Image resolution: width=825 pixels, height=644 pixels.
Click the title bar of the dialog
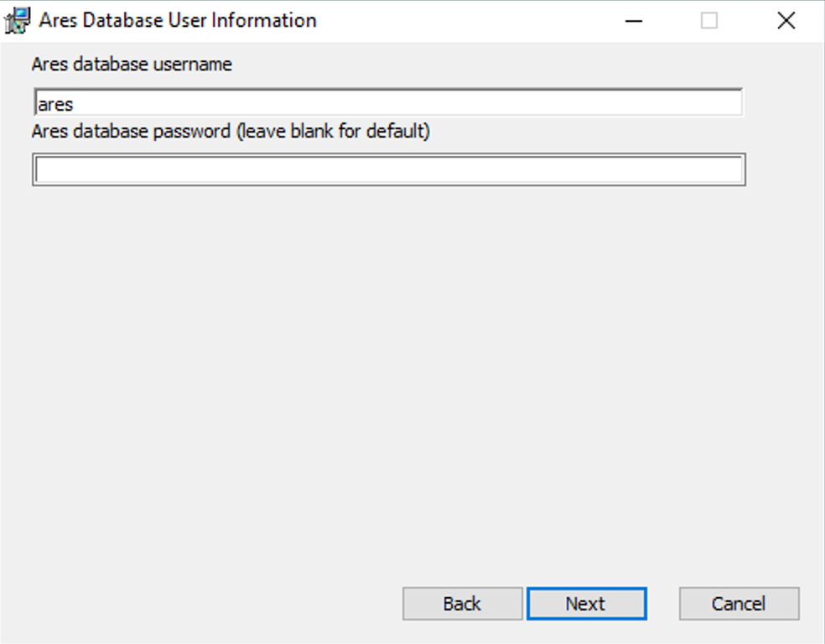pyautogui.click(x=419, y=19)
